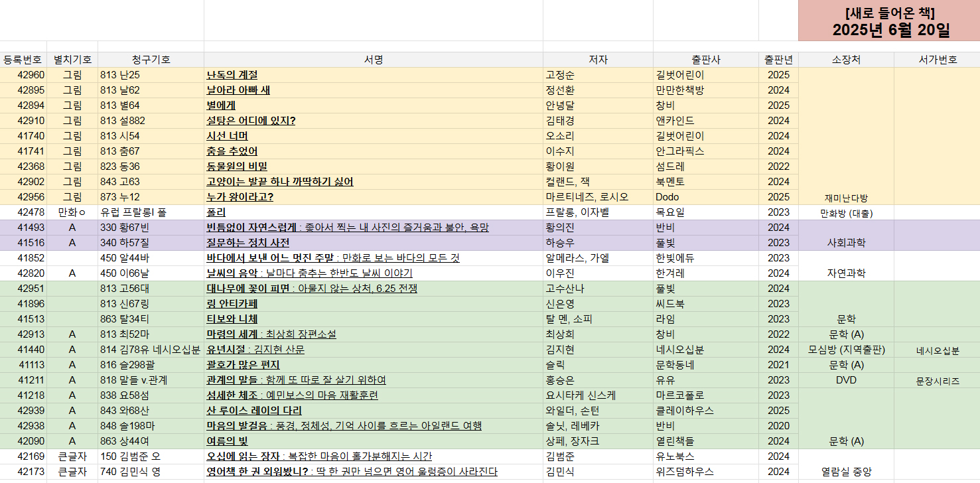Select author cell 요시타케 신스케

tap(598, 395)
